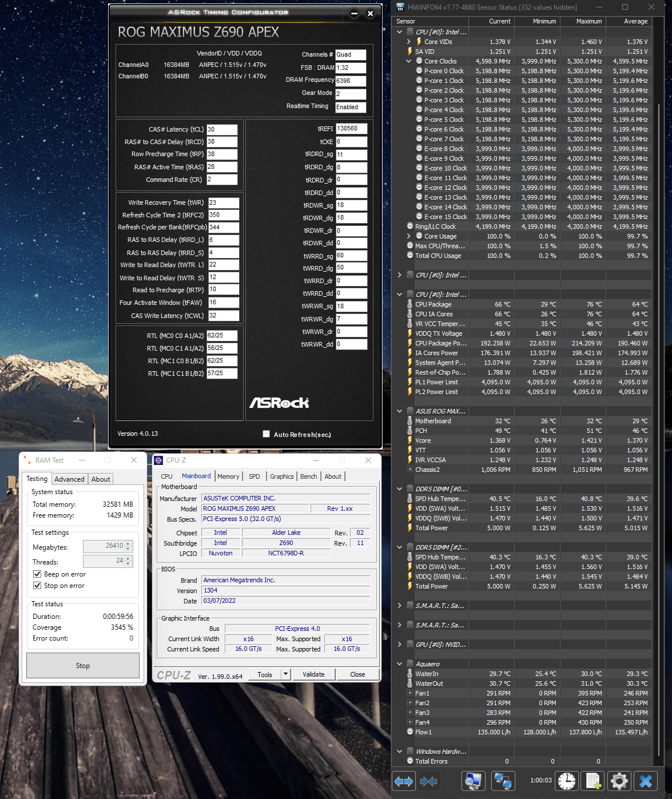Open the HWiNFO remote network monitors icon
The width and height of the screenshot is (672, 799).
503,781
